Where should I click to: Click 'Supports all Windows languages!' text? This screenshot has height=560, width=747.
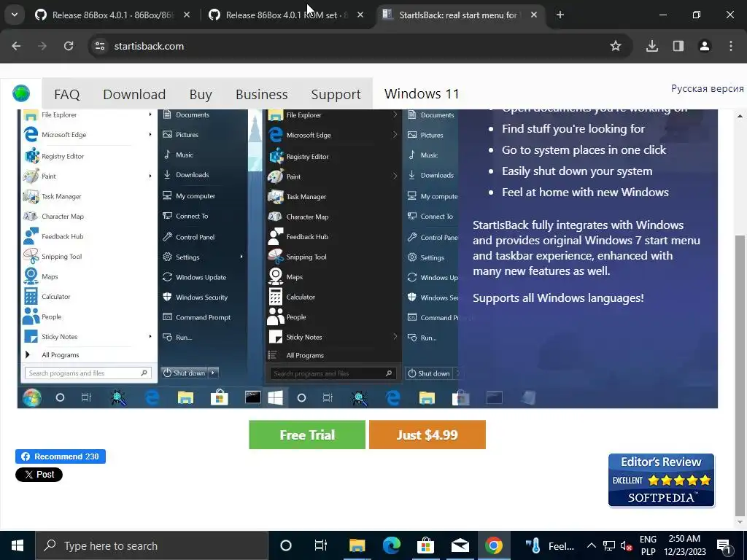coord(558,298)
